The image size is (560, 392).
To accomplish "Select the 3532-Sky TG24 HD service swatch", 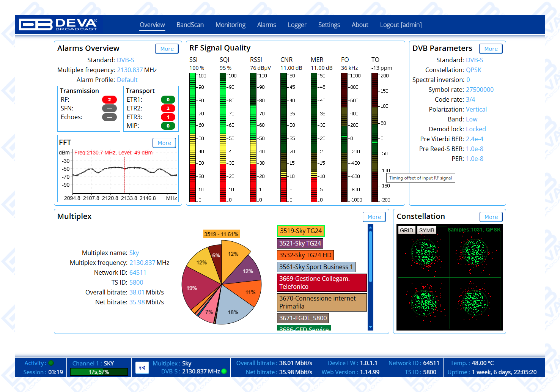I will (305, 255).
